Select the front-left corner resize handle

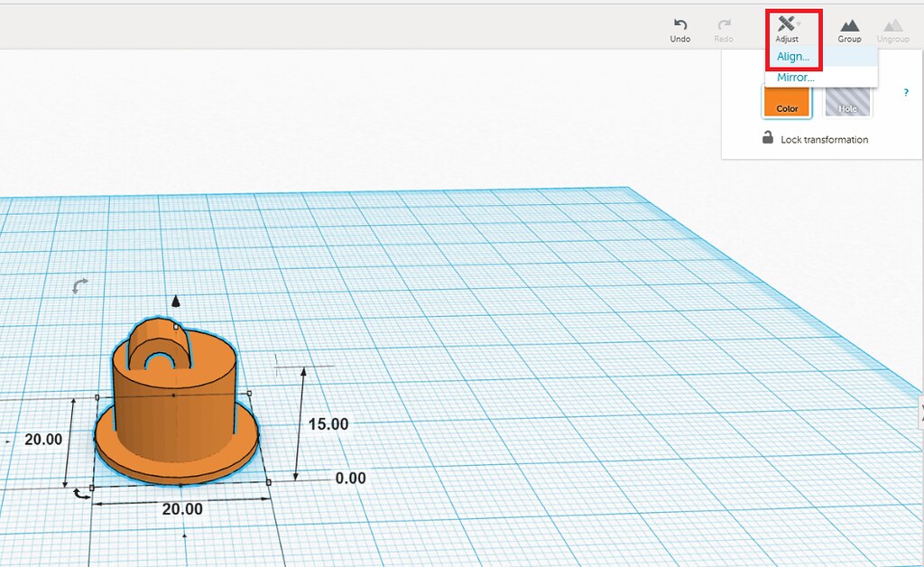click(x=91, y=488)
